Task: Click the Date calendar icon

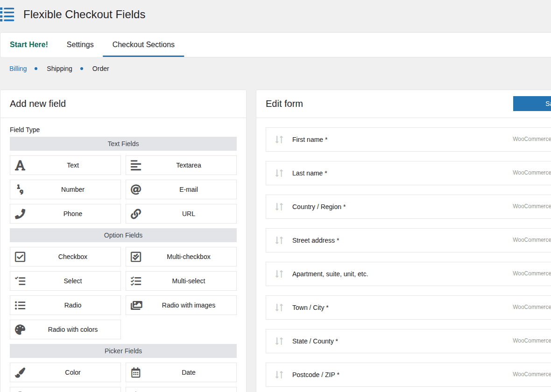Action: [x=135, y=372]
